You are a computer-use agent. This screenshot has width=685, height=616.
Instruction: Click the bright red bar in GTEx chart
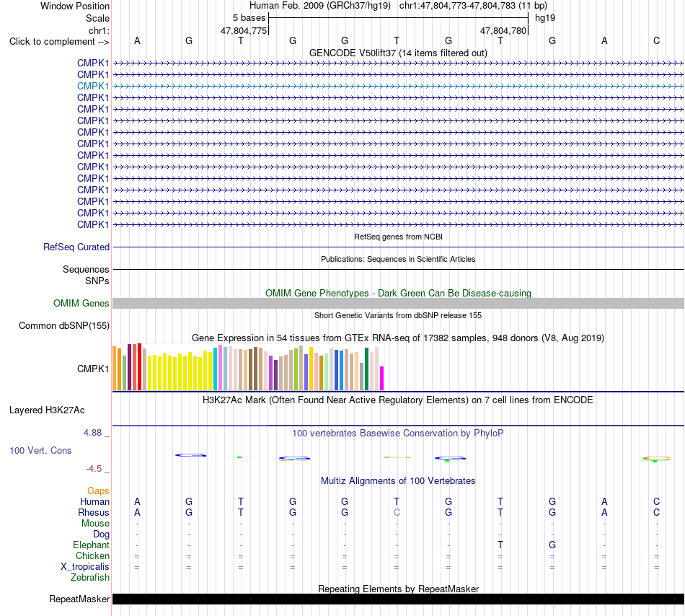tap(139, 366)
